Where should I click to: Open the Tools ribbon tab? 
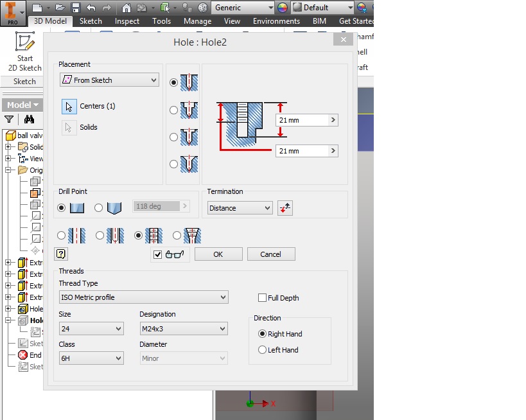tap(161, 21)
